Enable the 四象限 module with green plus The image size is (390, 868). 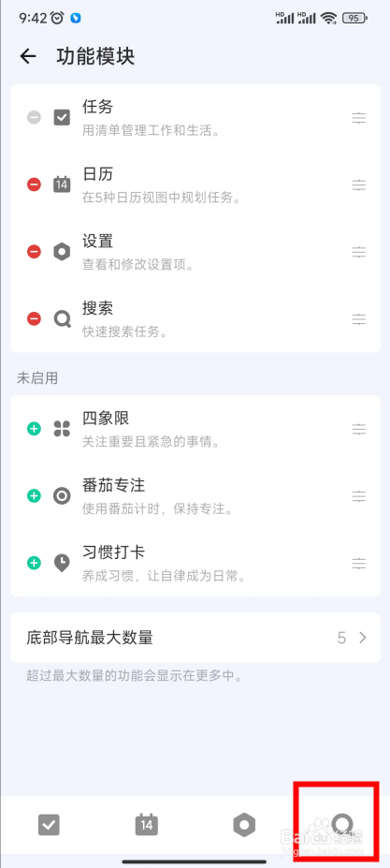(35, 429)
